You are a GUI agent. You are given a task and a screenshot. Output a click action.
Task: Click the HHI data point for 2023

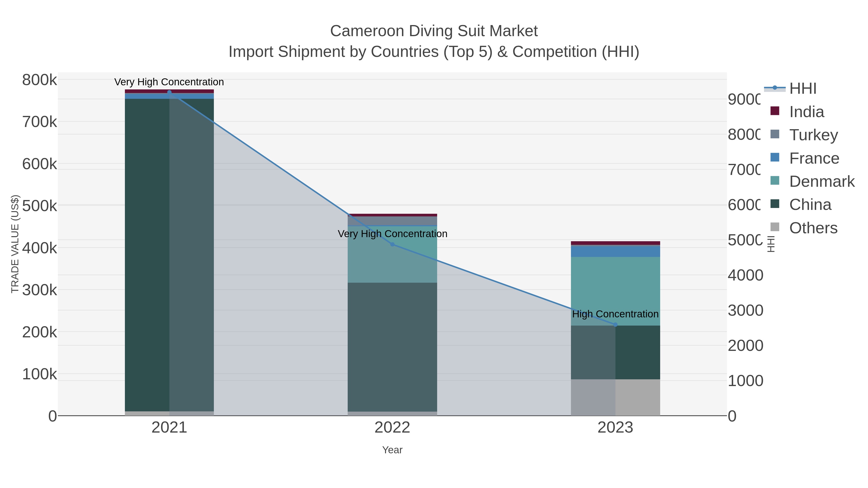(615, 325)
